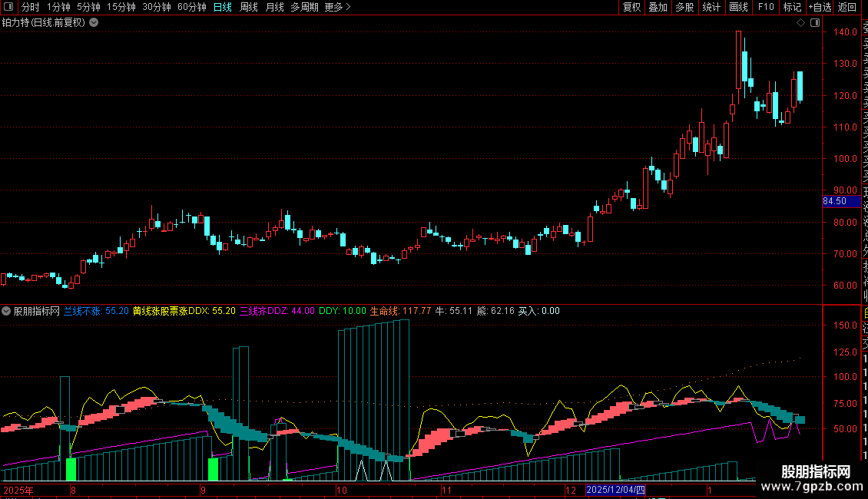Click the diamond icon in main chart corner
This screenshot has width=868, height=499.
click(x=800, y=23)
